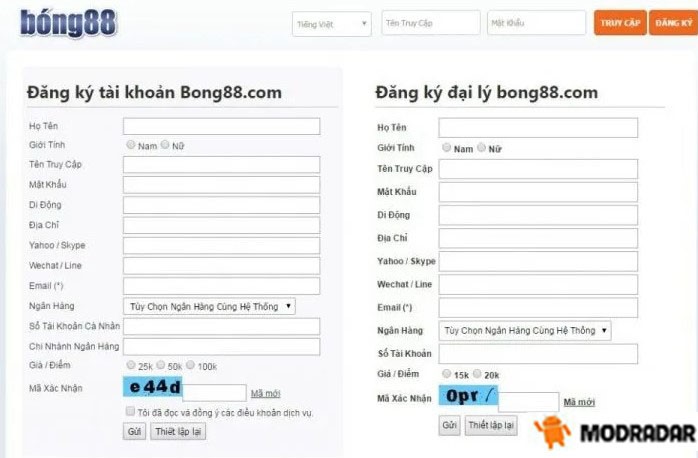
Task: Click Email field in account form
Action: (221, 286)
